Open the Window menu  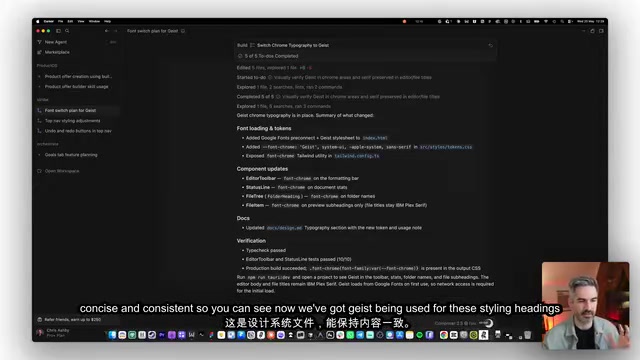click(x=94, y=21)
